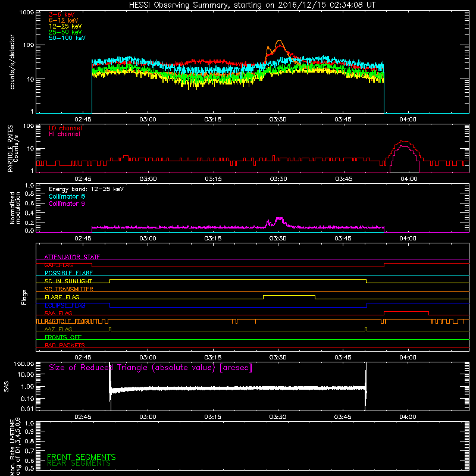Click the ECLIPSE_FLAG label
Screen dimensions: 476x476
[65, 305]
